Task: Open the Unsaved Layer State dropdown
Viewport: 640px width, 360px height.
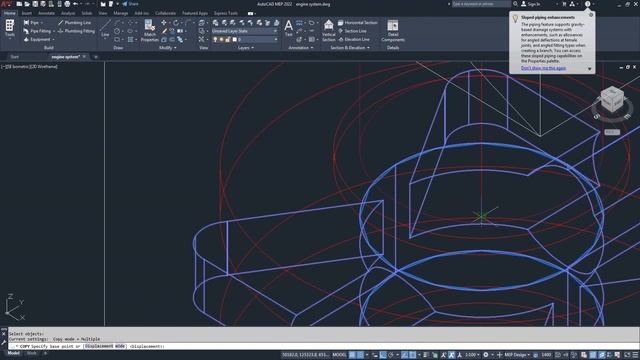Action: (x=244, y=31)
